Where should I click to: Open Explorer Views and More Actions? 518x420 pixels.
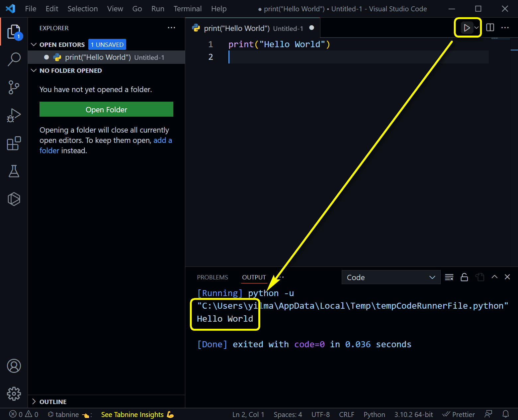coord(171,28)
